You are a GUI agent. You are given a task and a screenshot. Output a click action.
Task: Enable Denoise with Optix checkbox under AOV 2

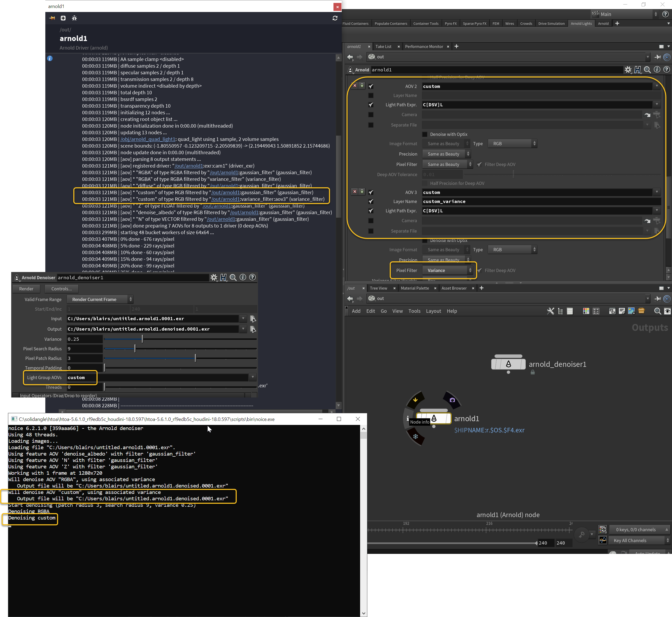pos(425,134)
